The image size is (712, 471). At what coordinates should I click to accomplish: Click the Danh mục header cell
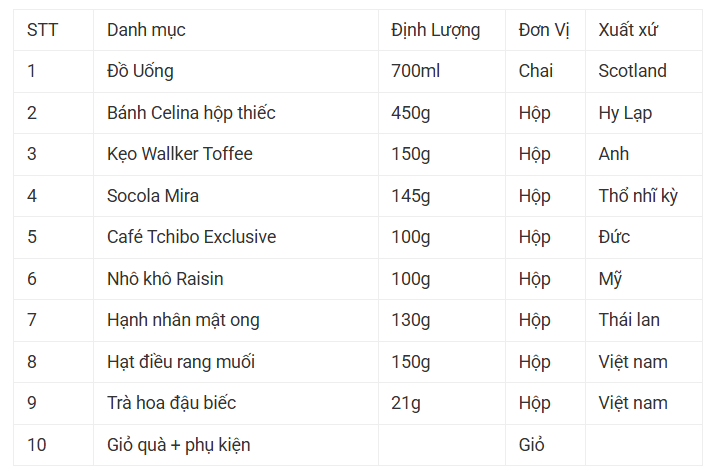point(146,30)
